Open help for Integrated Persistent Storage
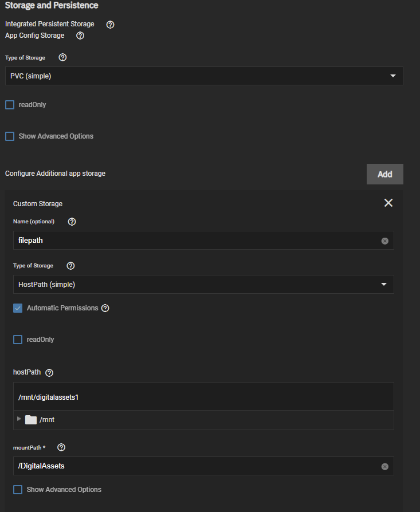The image size is (420, 512). coord(111,25)
